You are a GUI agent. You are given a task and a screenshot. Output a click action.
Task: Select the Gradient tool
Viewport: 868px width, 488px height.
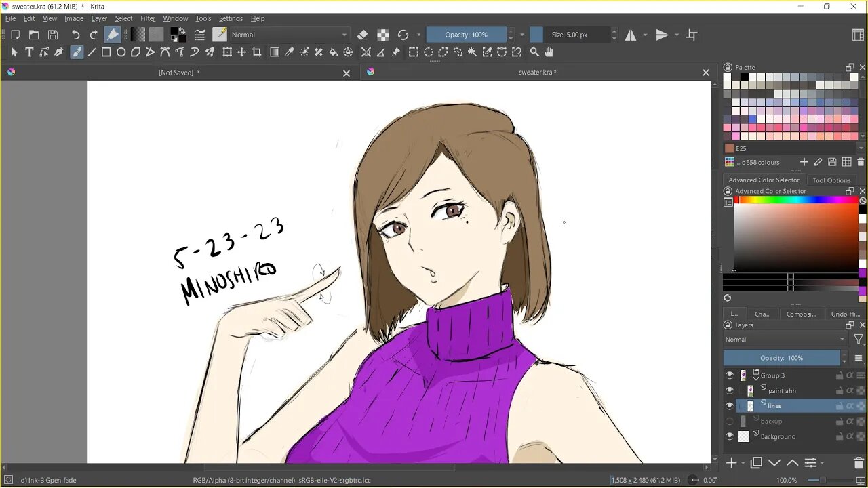pos(275,52)
